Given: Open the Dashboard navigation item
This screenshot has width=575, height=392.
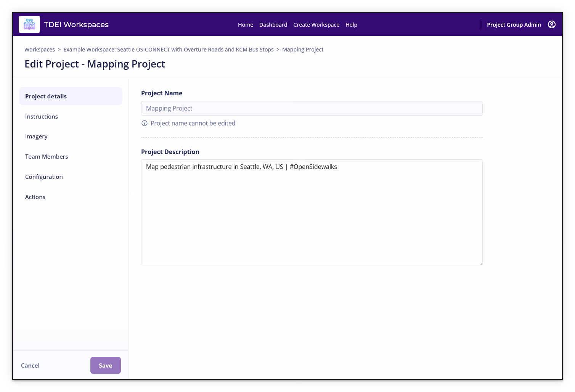Looking at the screenshot, I should (x=273, y=25).
